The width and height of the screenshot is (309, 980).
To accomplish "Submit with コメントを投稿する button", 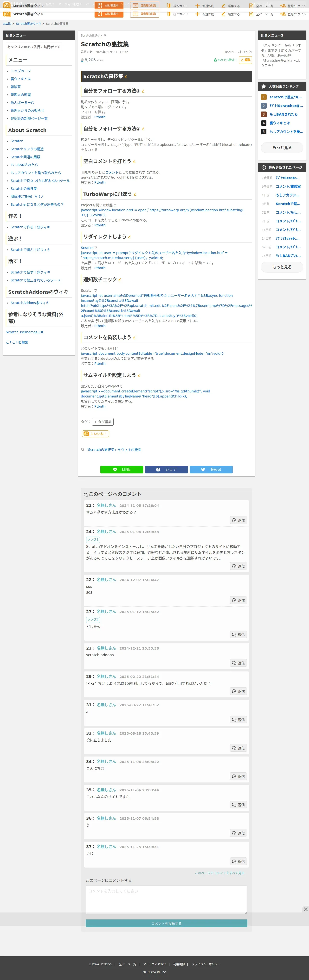I will 167,923.
